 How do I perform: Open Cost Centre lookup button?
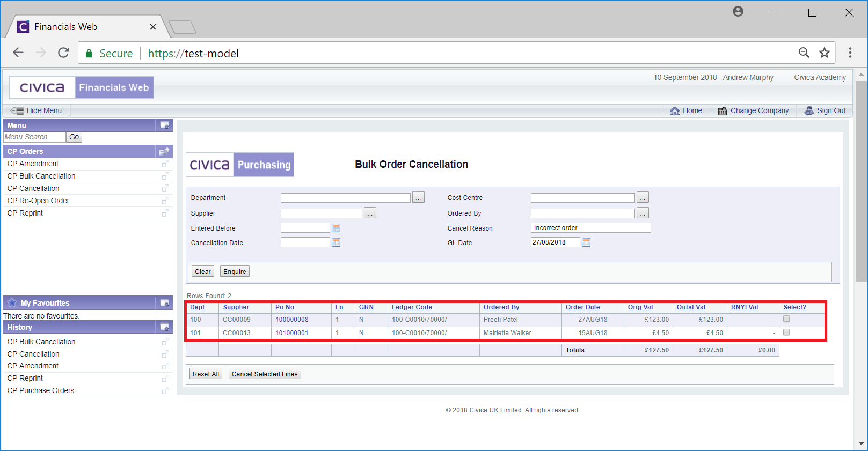643,197
